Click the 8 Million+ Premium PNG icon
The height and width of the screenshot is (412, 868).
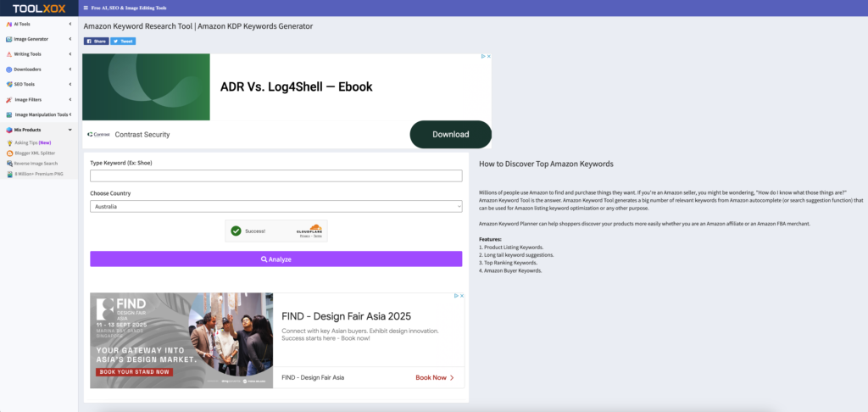pyautogui.click(x=9, y=175)
